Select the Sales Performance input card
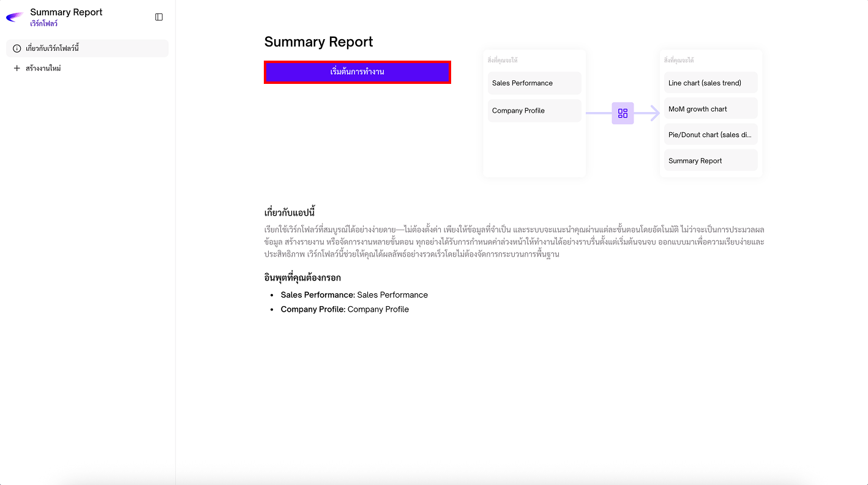This screenshot has height=485, width=868. tap(534, 83)
